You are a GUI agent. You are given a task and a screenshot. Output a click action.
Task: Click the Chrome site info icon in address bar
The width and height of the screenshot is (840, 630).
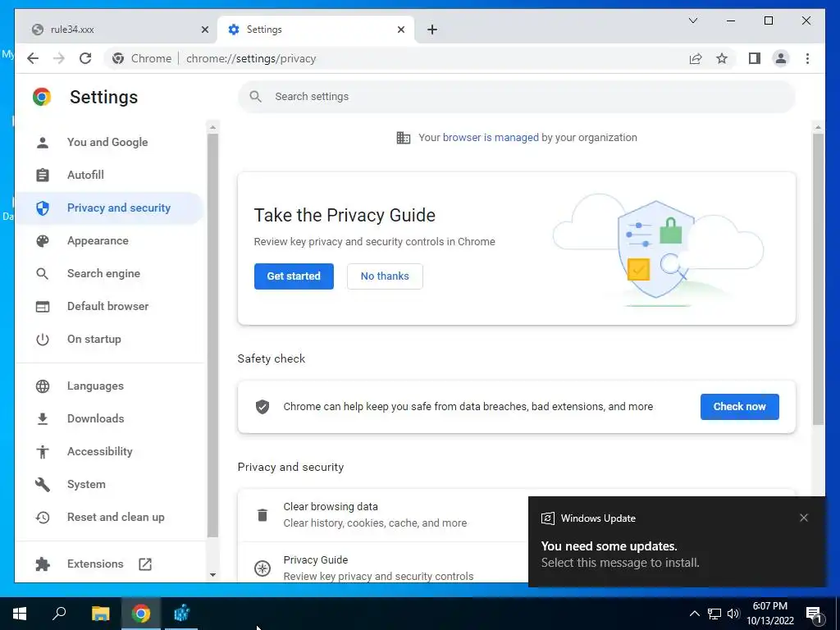(x=118, y=58)
